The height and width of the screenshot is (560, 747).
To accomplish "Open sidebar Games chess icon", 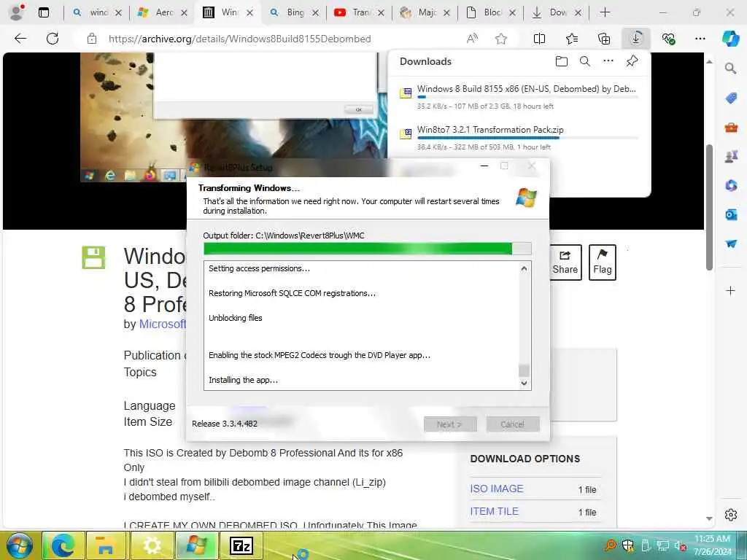I will click(731, 156).
